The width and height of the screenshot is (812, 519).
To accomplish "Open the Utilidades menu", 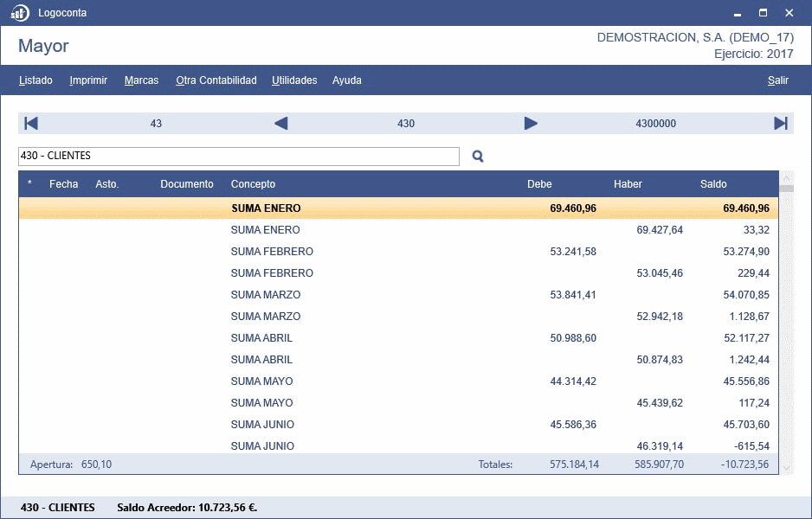I will [294, 80].
